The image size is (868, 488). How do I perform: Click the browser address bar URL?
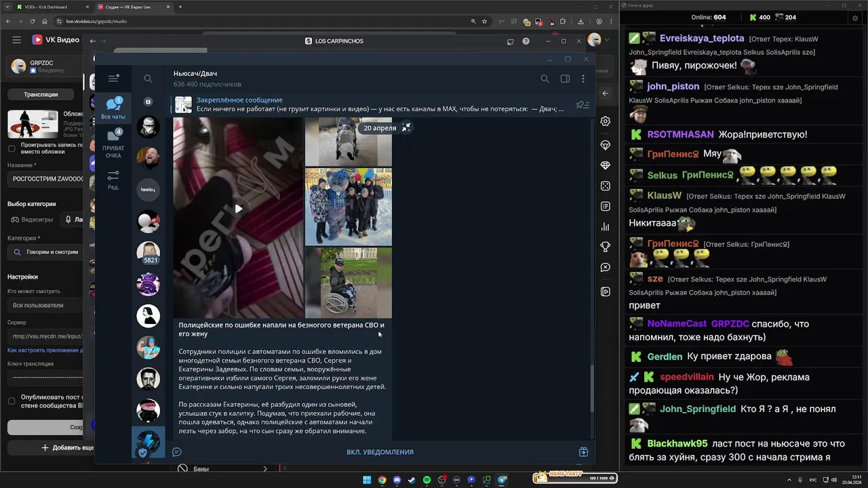point(96,21)
